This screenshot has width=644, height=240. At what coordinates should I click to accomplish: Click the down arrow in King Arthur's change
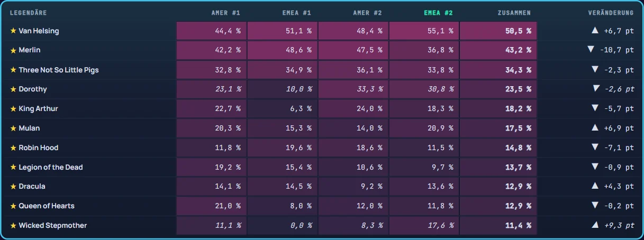(x=595, y=108)
